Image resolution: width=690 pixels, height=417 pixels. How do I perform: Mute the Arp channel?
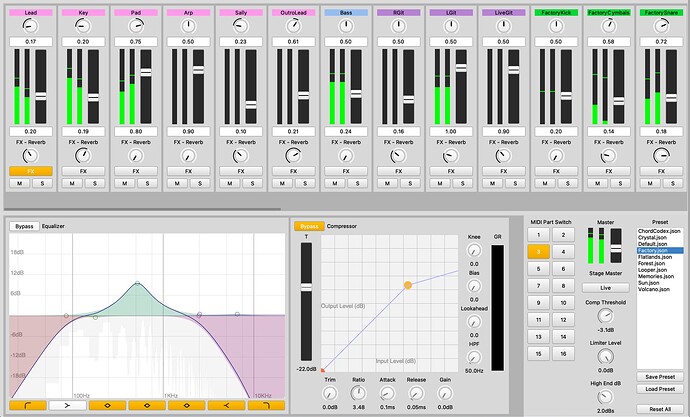(x=177, y=183)
